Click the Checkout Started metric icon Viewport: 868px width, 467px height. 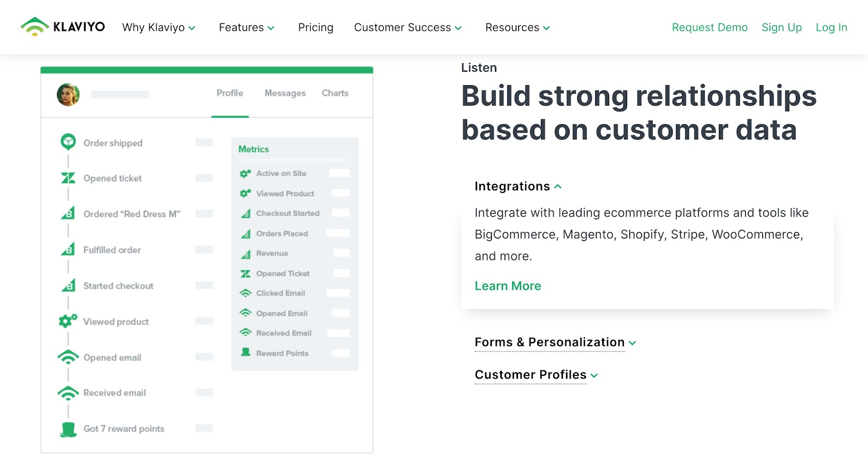click(x=246, y=213)
